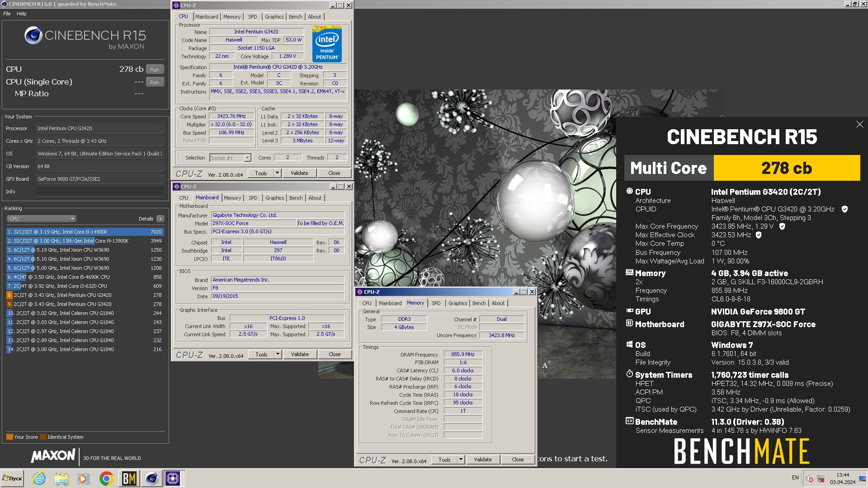This screenshot has height=488, width=868.
Task: Click the GPU card icon in BenchMate panel
Action: click(x=629, y=311)
